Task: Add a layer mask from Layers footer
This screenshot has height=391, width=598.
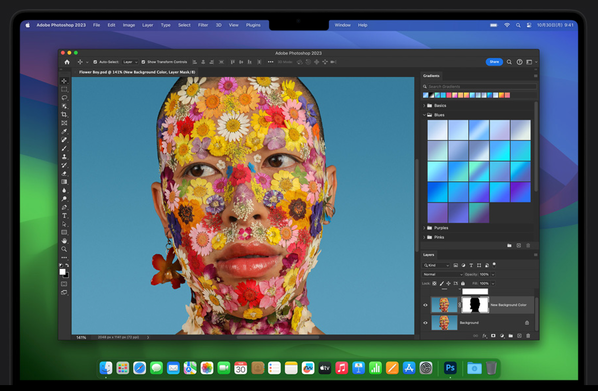Action: 493,336
